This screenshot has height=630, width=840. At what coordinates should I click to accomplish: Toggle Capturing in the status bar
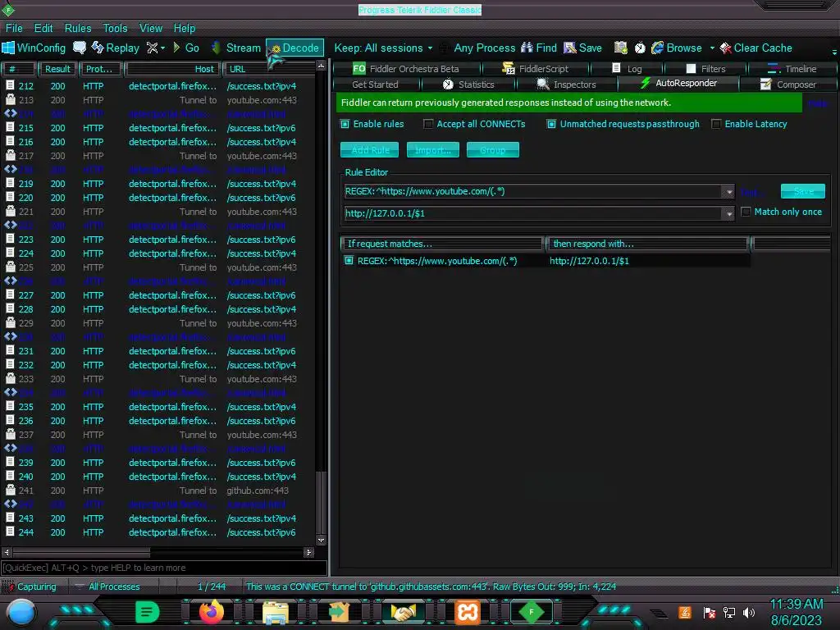pos(29,587)
